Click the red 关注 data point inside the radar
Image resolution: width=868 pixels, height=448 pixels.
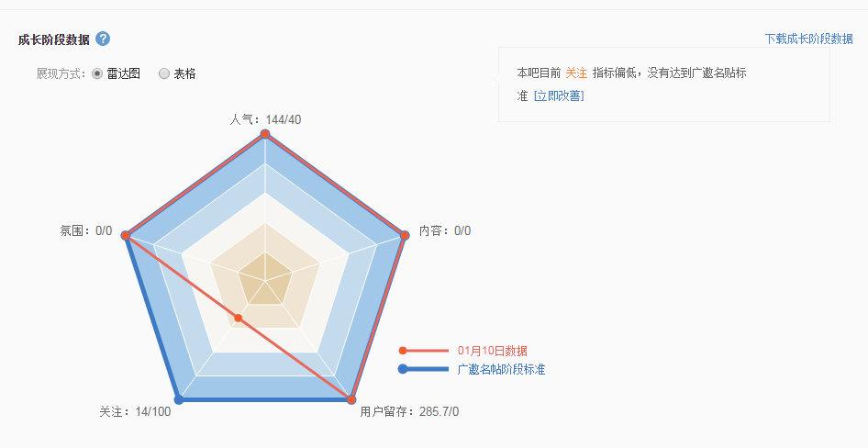tap(238, 319)
